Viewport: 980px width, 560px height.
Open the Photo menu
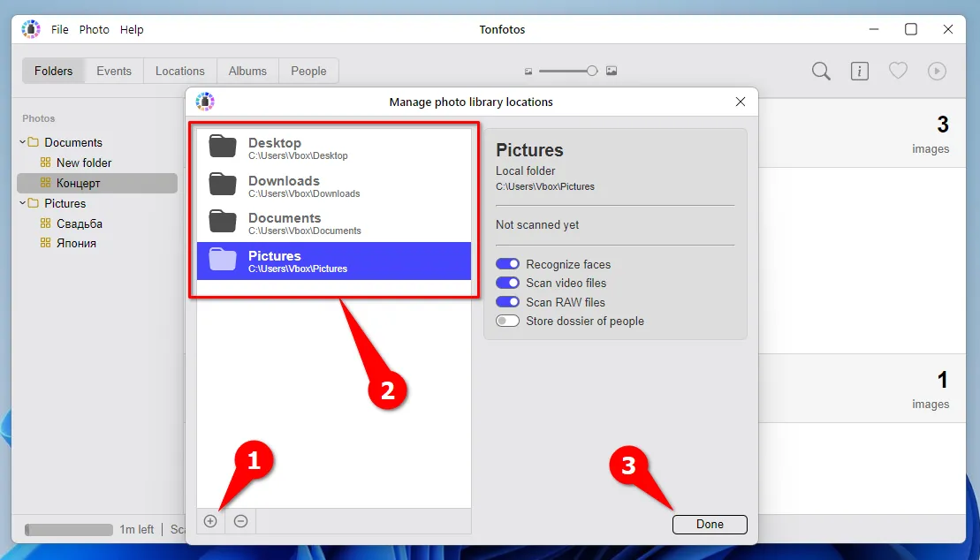95,29
